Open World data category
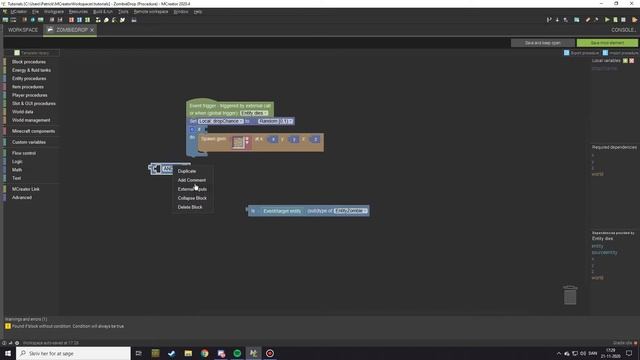 pos(22,112)
